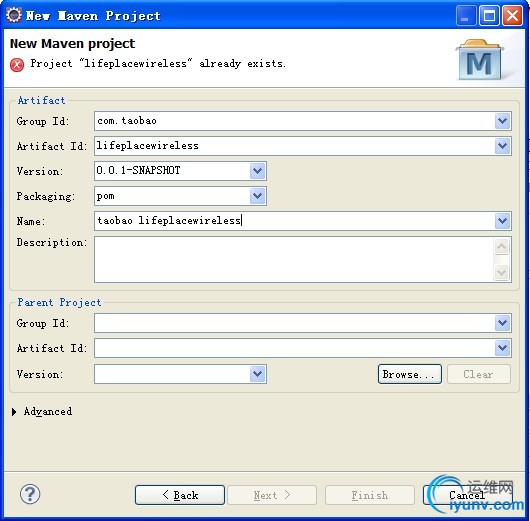Open the Name field dropdown arrow
The width and height of the screenshot is (530, 521).
[503, 221]
